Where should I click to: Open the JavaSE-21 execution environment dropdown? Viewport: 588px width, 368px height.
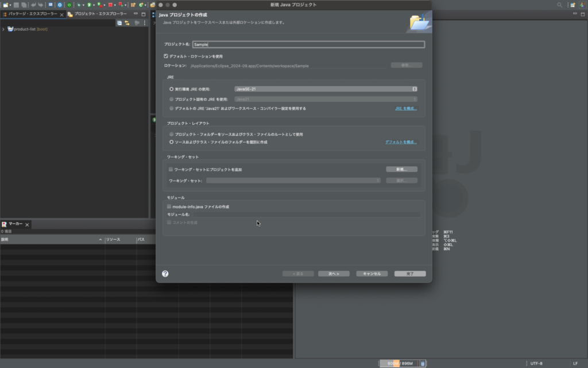(326, 89)
